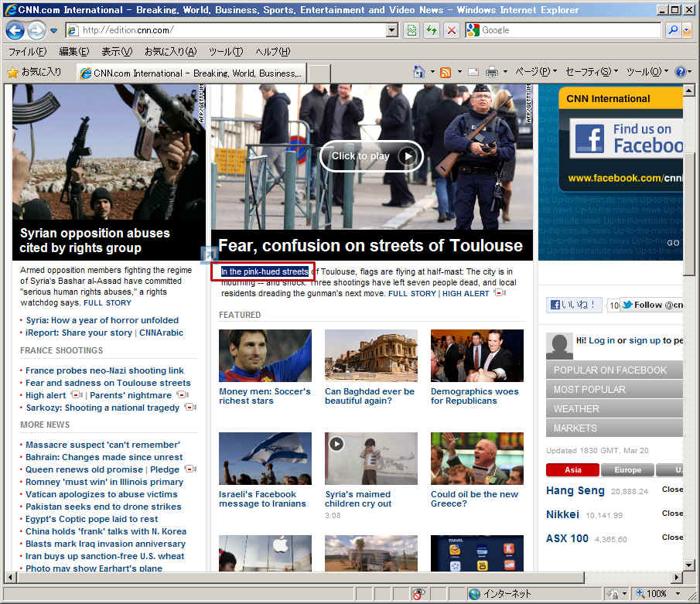Image resolution: width=700 pixels, height=604 pixels.
Task: Expand the address bar URL history dropdown
Action: [x=392, y=30]
